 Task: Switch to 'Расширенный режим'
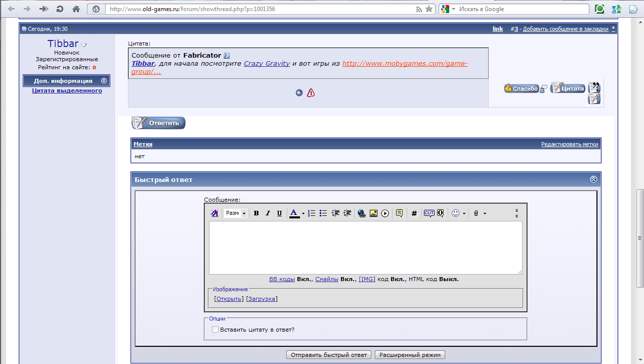click(410, 355)
